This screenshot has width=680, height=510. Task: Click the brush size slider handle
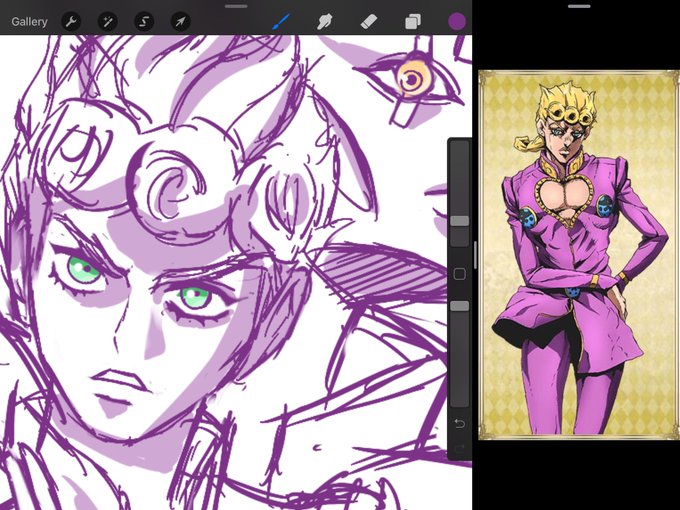pos(459,221)
